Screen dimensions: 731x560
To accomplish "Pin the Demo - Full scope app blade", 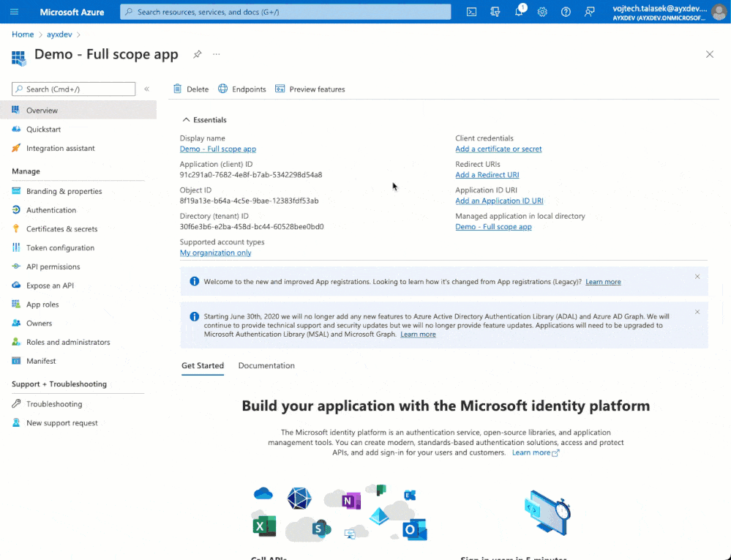I will pyautogui.click(x=198, y=55).
